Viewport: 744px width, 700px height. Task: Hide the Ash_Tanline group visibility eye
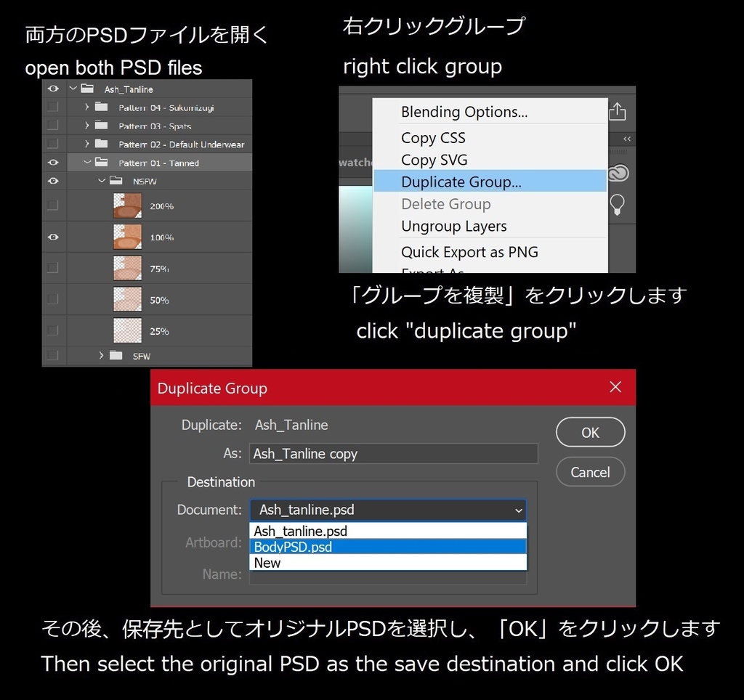(52, 88)
